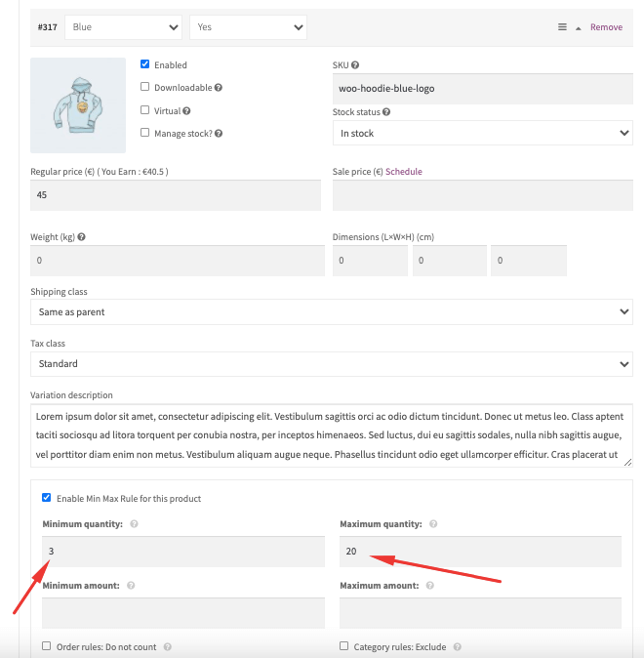Show help tip beside Maximum amount
Image resolution: width=644 pixels, height=658 pixels.
click(430, 586)
